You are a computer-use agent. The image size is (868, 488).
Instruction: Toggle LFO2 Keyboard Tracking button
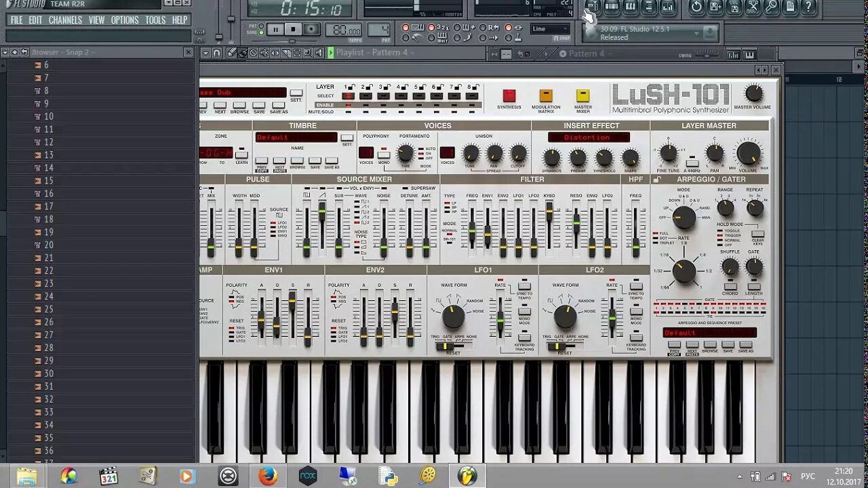pyautogui.click(x=636, y=338)
